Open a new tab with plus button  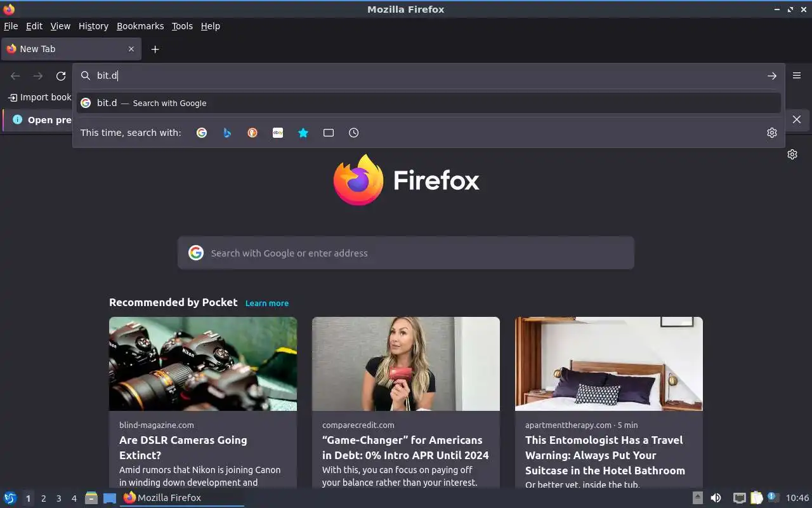point(155,49)
